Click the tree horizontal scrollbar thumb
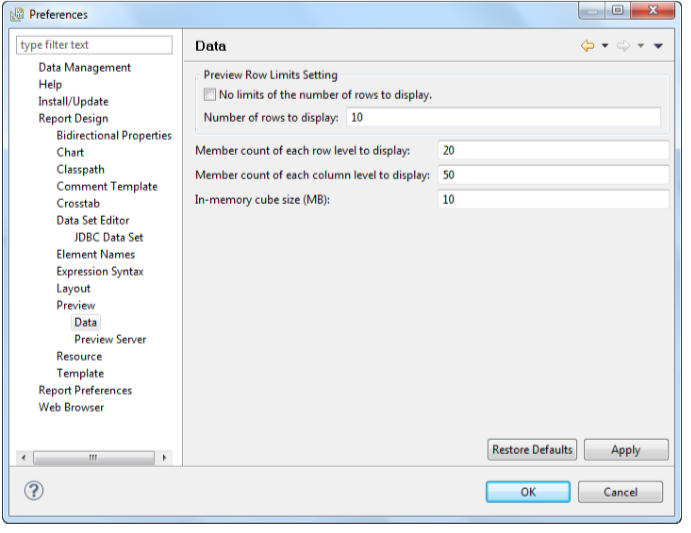This screenshot has height=533, width=691. (x=94, y=458)
